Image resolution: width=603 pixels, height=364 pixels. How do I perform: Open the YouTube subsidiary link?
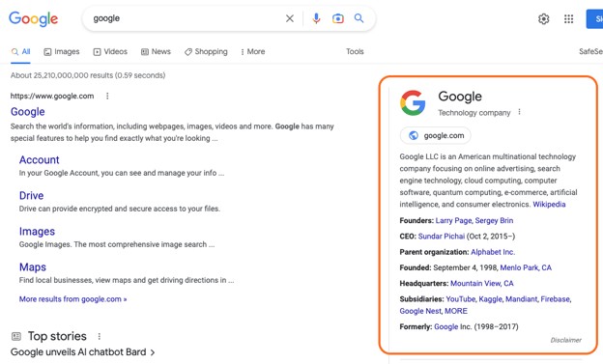[460, 299]
